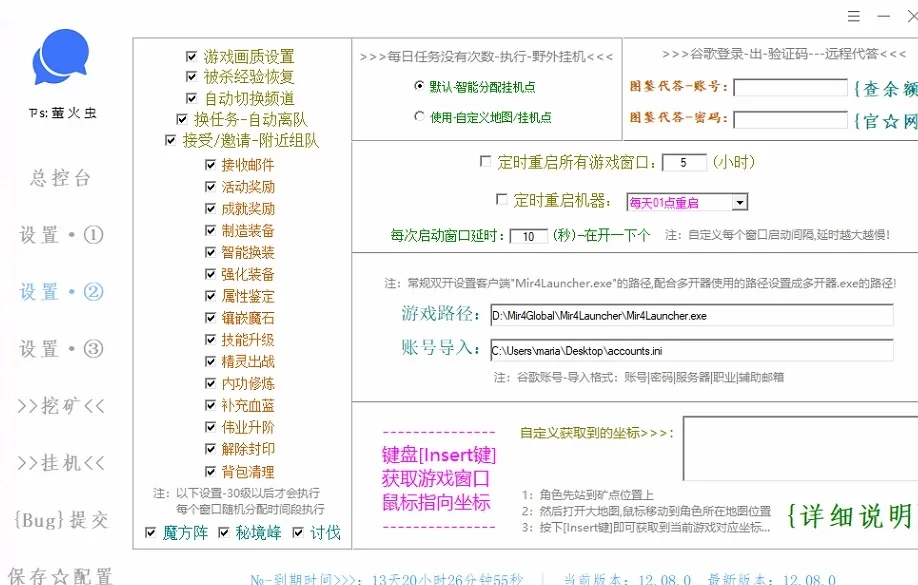Toggle 技能升级 checkbox

click(211, 340)
